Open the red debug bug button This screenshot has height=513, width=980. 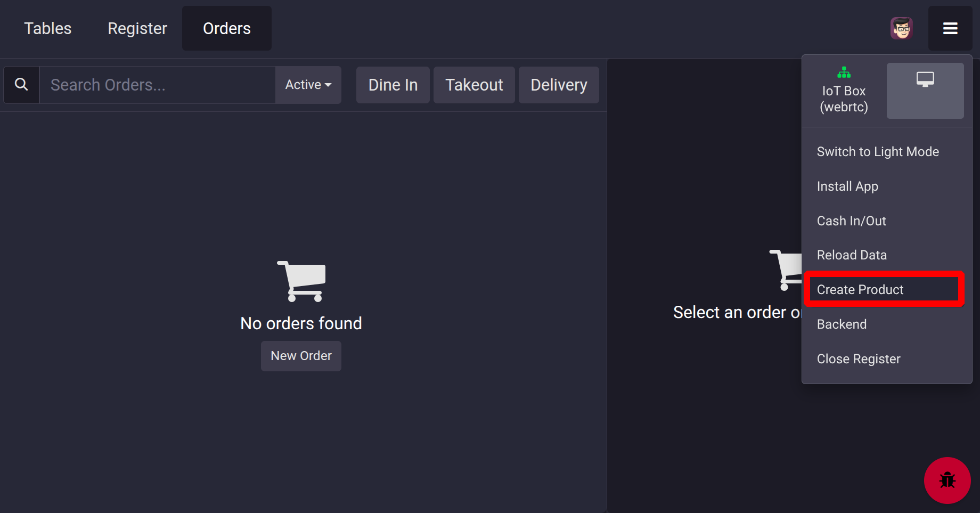coord(947,480)
